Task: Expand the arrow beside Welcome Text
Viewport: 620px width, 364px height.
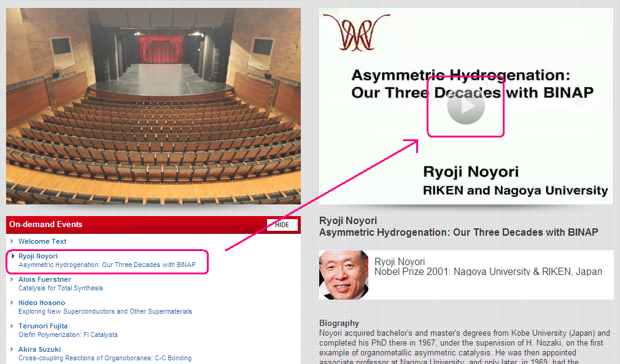Action: (x=12, y=241)
